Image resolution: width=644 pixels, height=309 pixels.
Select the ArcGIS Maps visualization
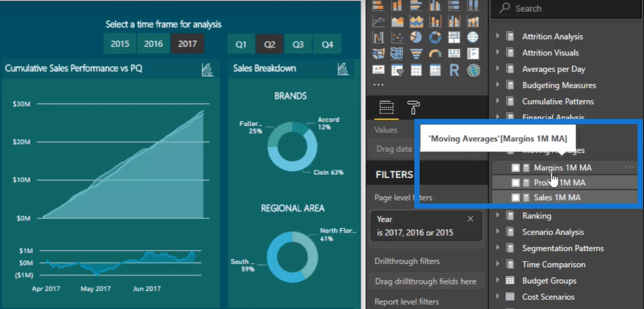[473, 71]
